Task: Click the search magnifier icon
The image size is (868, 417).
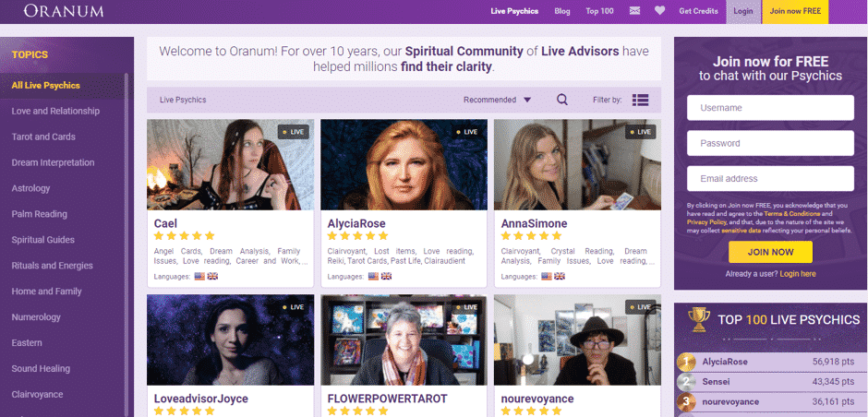Action: point(561,101)
